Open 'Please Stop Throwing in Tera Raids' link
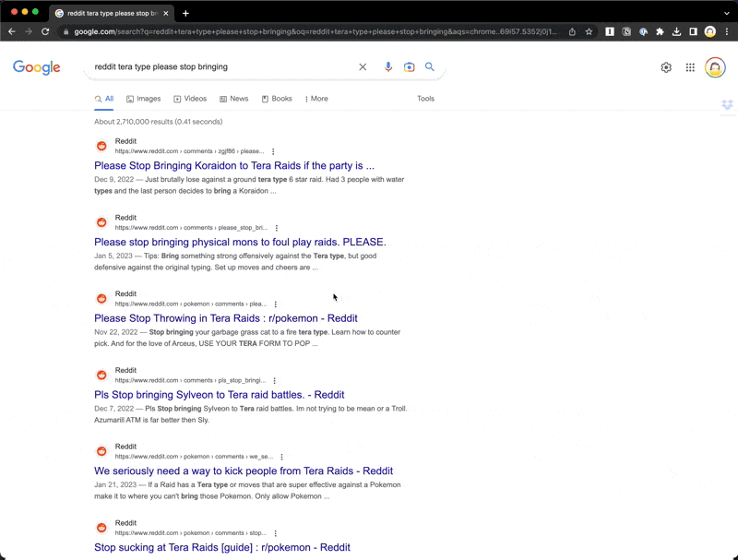This screenshot has height=560, width=738. click(x=225, y=318)
